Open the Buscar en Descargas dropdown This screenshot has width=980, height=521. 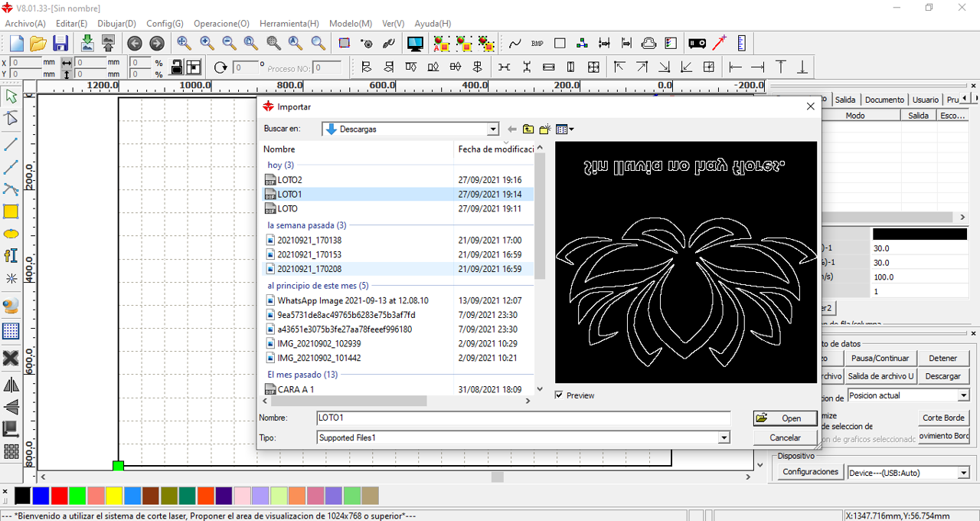point(493,129)
